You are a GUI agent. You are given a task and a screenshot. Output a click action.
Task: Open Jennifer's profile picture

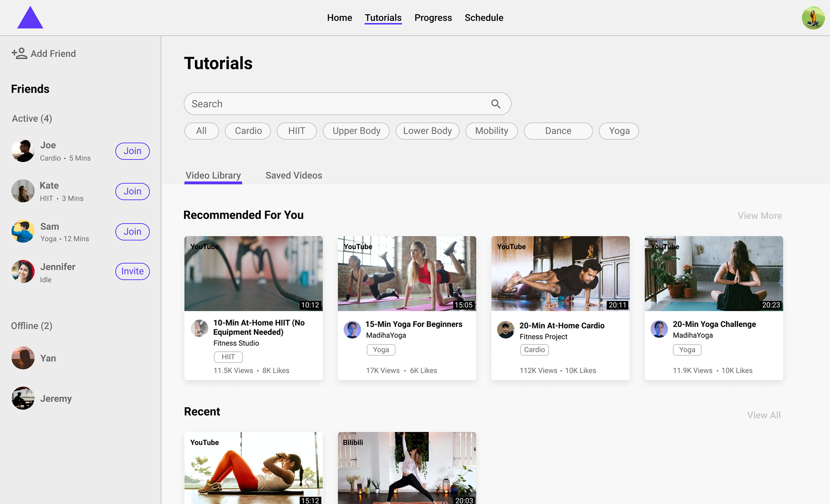(23, 271)
